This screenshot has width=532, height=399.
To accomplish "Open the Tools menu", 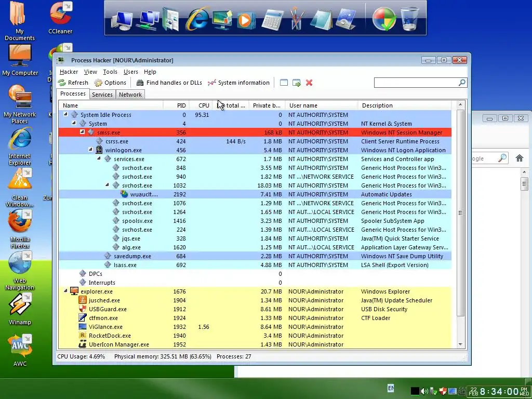I will 110,72.
